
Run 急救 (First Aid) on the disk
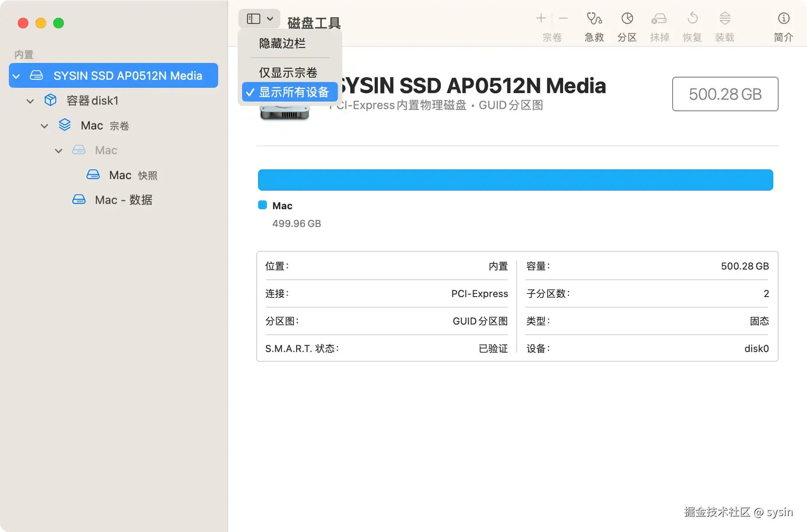coord(593,26)
